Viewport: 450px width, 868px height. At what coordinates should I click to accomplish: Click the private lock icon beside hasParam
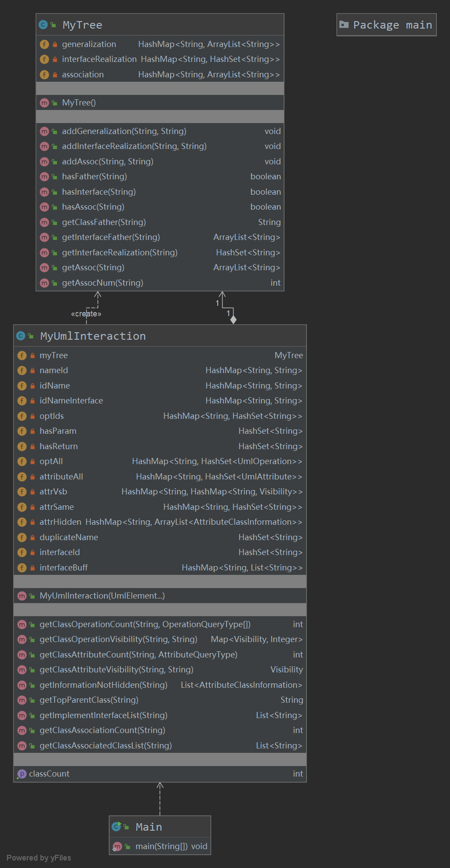(33, 431)
